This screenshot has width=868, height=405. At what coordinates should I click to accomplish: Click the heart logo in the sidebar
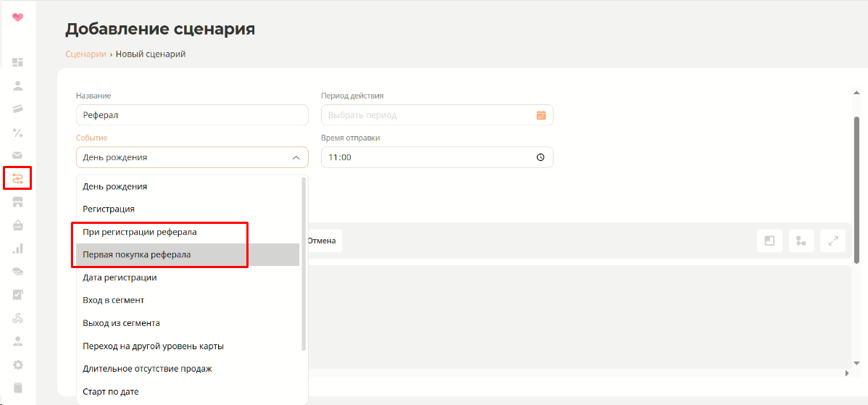click(17, 17)
